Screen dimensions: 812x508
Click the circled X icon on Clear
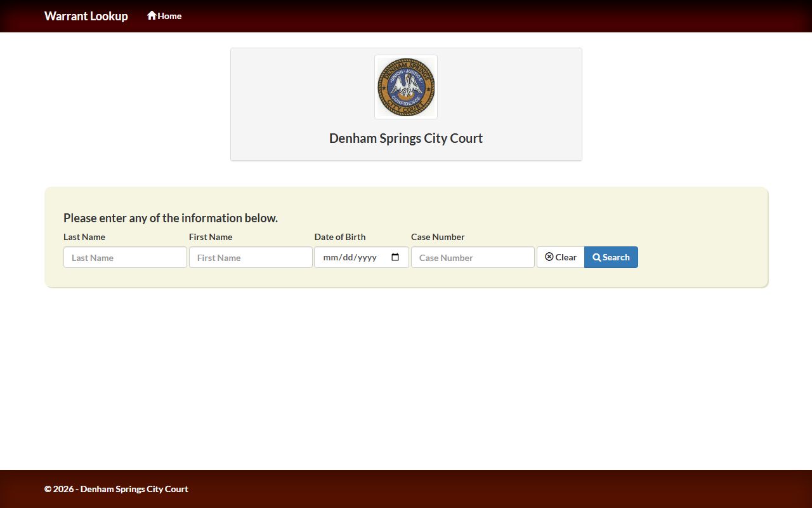[549, 257]
